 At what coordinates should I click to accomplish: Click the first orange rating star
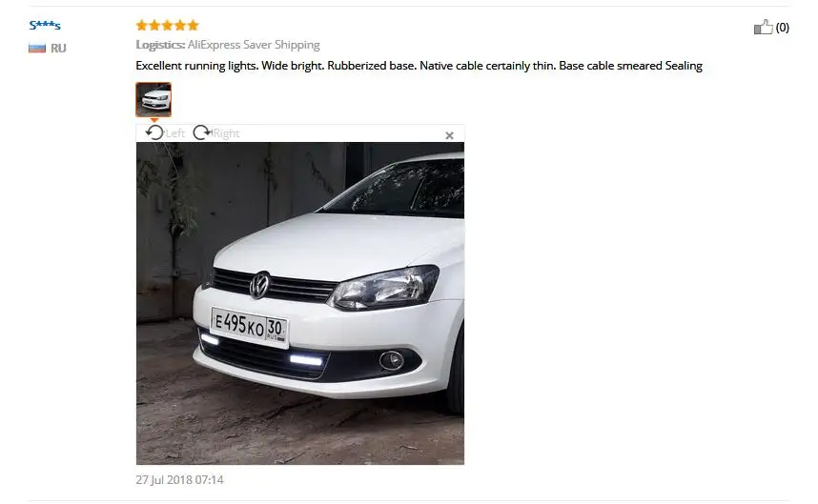142,25
